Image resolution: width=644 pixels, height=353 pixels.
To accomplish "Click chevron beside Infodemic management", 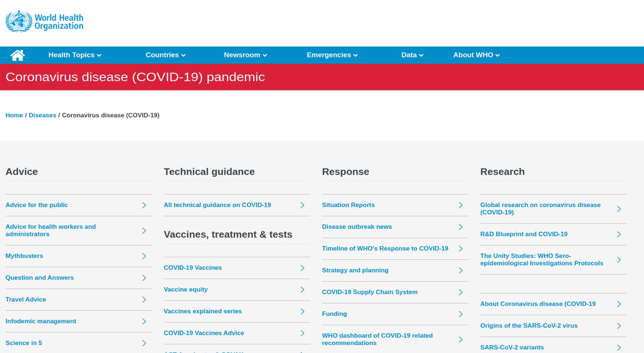I will tap(144, 321).
